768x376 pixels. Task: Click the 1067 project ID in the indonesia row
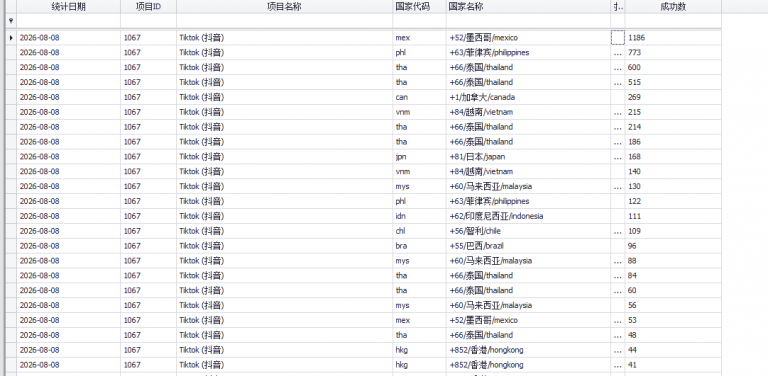tap(148, 216)
